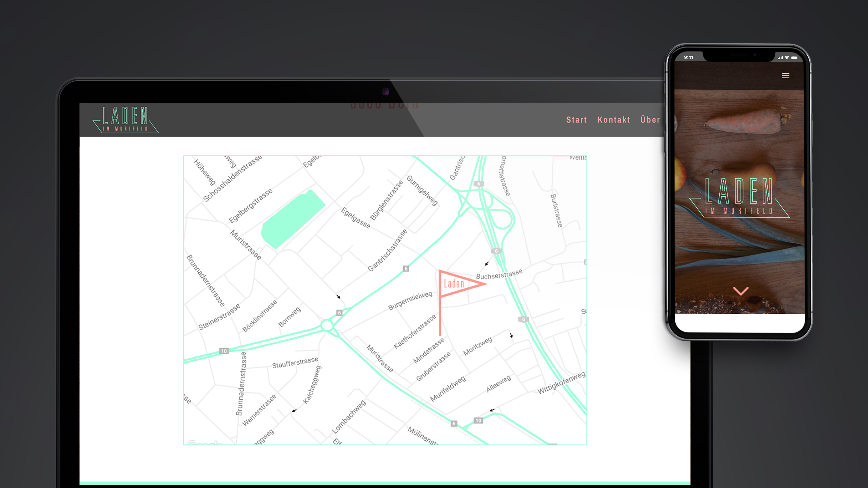Open the hamburger menu on the phone
The height and width of the screenshot is (488, 868).
coord(786,76)
